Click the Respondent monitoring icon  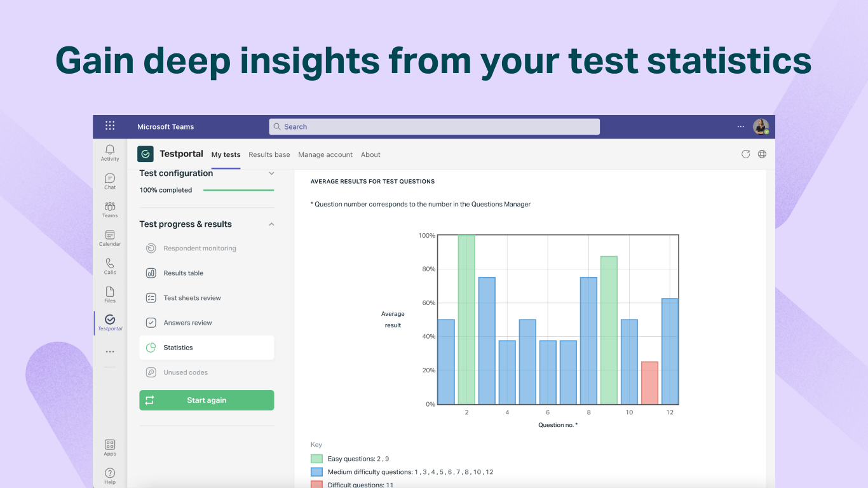coord(151,248)
